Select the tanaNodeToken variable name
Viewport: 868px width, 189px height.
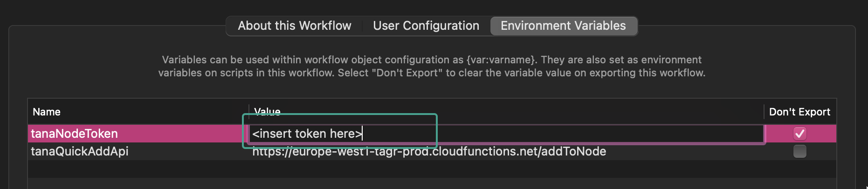(x=75, y=134)
